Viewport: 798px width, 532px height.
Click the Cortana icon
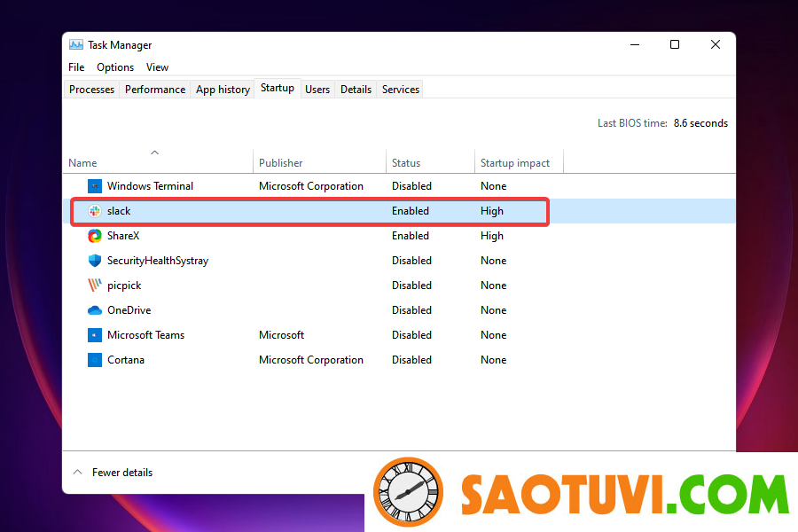pos(95,360)
